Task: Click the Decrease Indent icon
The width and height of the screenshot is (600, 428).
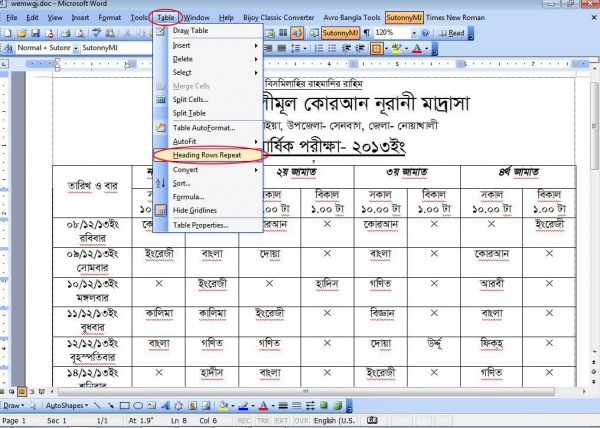Action: point(346,48)
